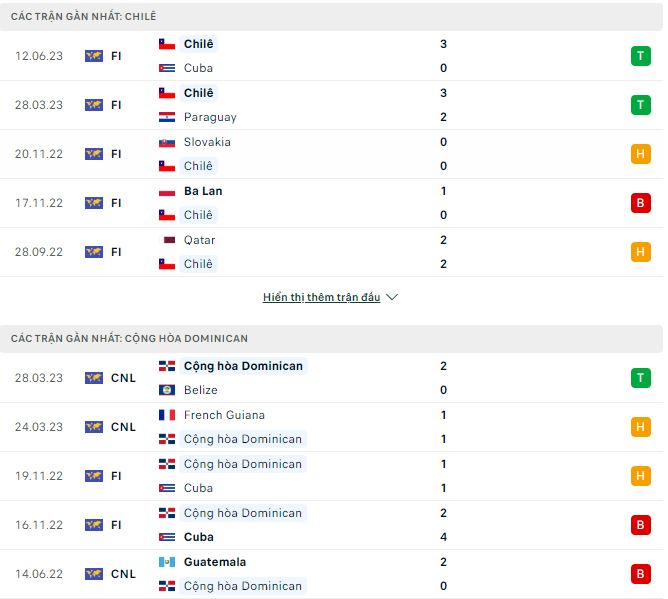This screenshot has height=599, width=668.
Task: Click the Hiển thị thêm trận đấu link
Action: pyautogui.click(x=321, y=298)
